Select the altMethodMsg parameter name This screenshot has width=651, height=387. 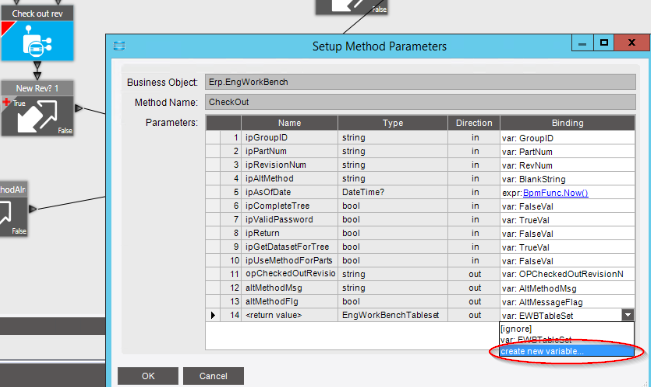pyautogui.click(x=289, y=288)
